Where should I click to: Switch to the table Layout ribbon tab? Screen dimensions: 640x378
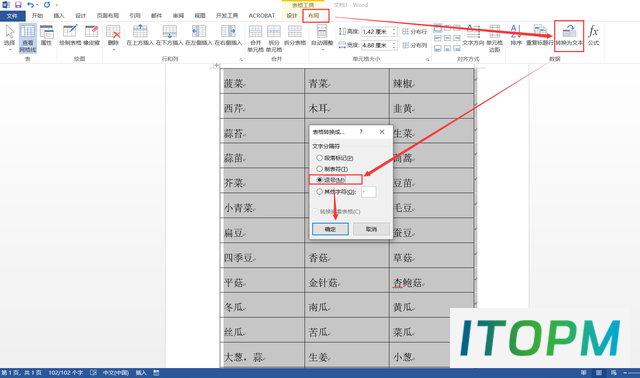tap(313, 16)
